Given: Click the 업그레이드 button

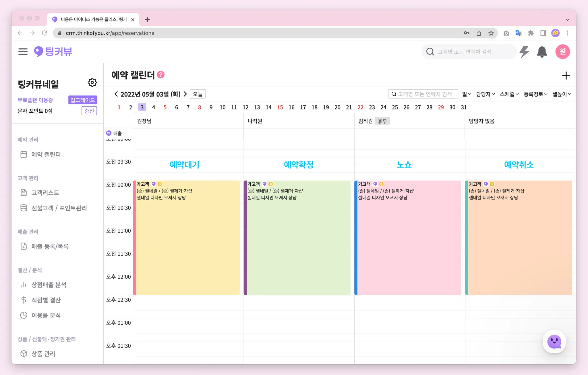Looking at the screenshot, I should [x=82, y=100].
